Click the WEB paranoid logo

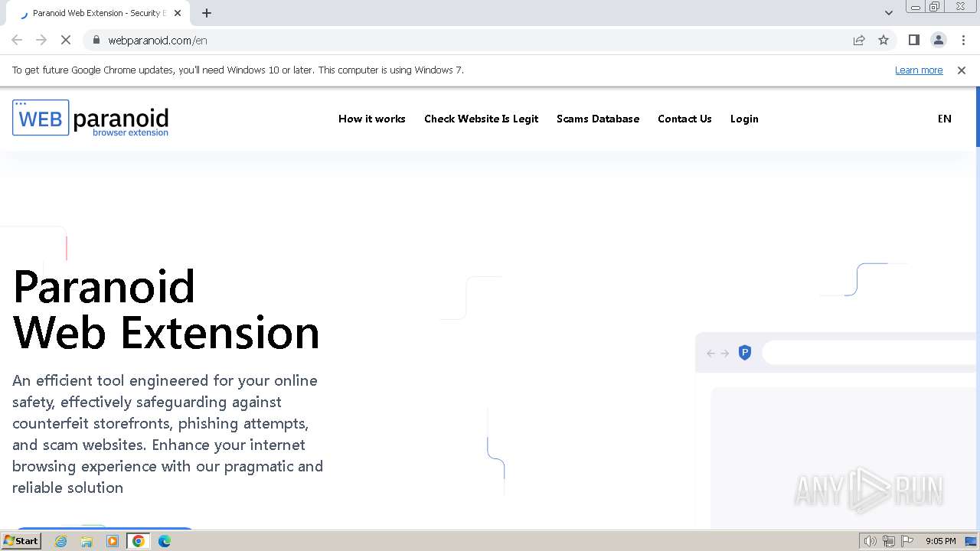(90, 118)
